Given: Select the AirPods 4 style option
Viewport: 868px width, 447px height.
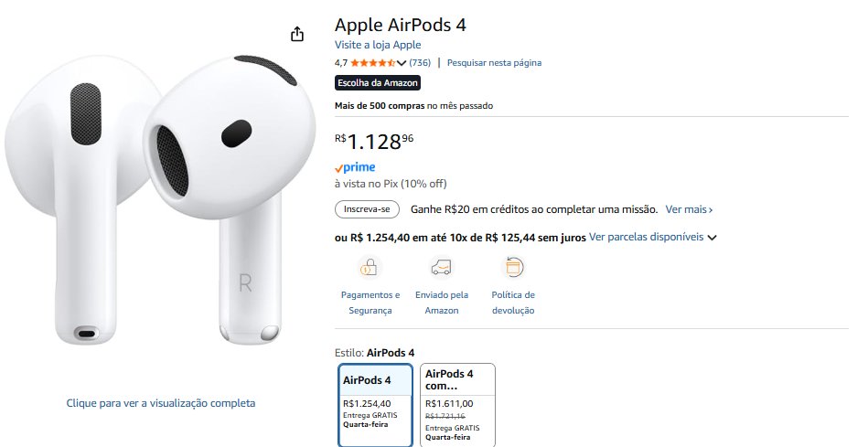Looking at the screenshot, I should pyautogui.click(x=375, y=403).
